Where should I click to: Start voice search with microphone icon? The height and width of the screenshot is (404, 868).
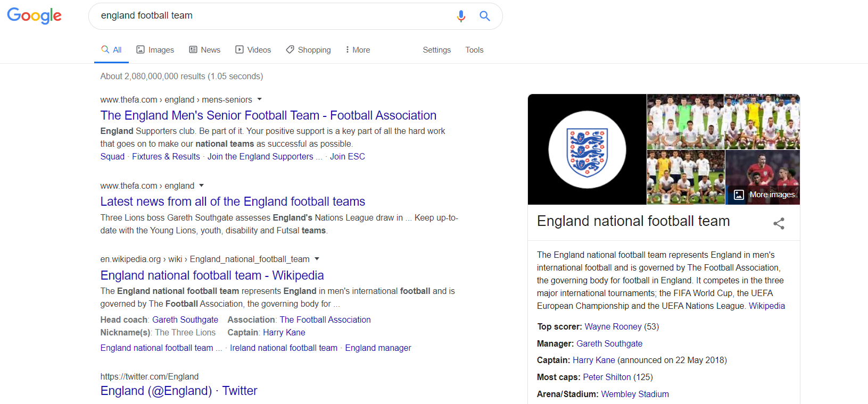[x=461, y=16]
